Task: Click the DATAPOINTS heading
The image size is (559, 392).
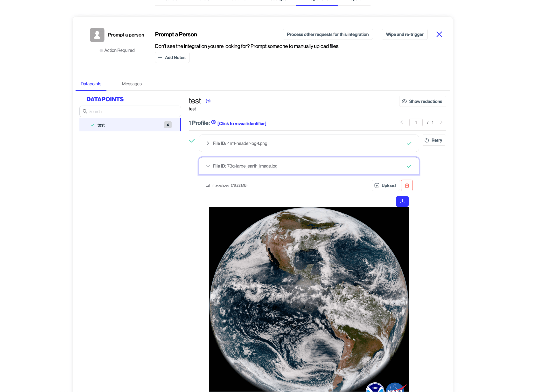Action: point(105,99)
